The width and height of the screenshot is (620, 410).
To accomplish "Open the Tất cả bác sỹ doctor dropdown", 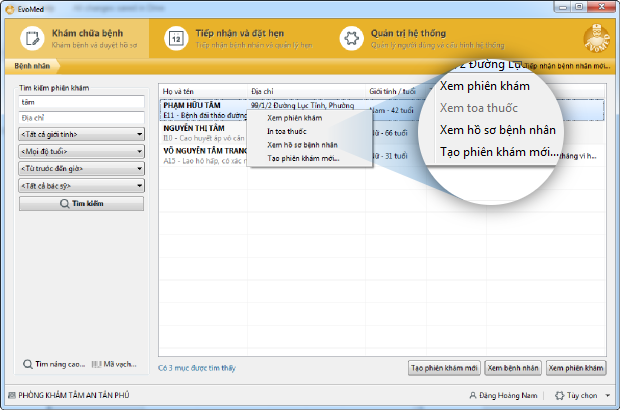I will (x=81, y=186).
